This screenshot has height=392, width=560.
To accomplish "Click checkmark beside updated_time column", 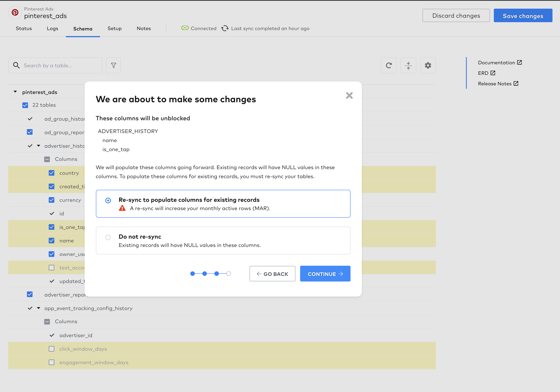I will 52,281.
